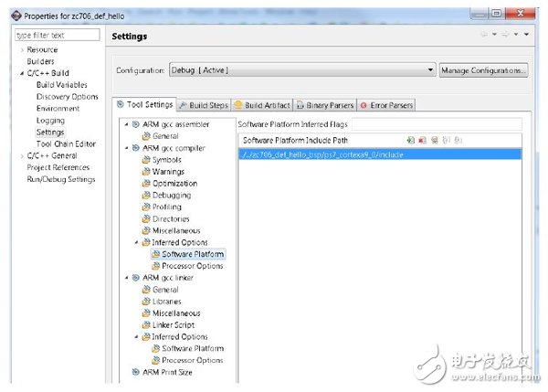Collapse the C/C++ Build tree node
The height and width of the screenshot is (392, 548).
coord(22,73)
